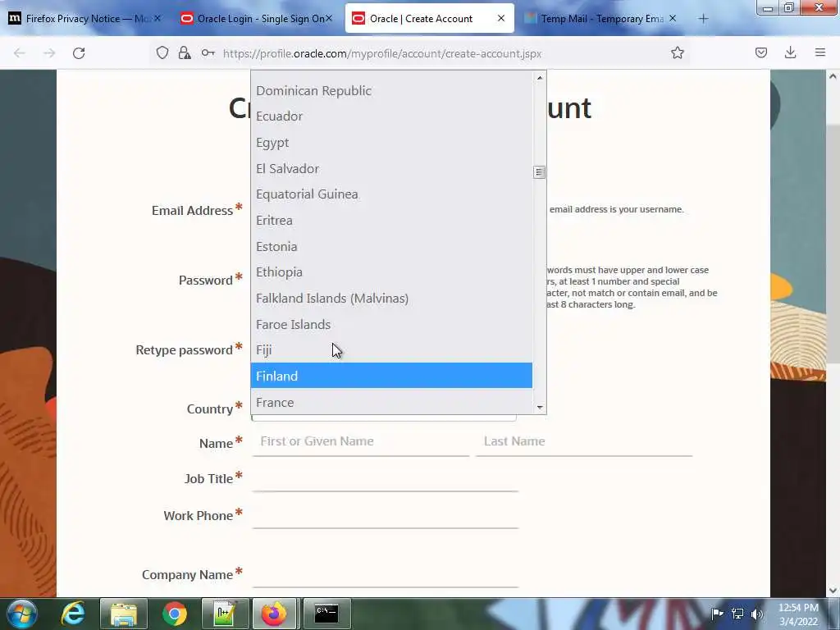Image resolution: width=840 pixels, height=630 pixels.
Task: Click the Action Center flag tray icon
Action: point(717,614)
